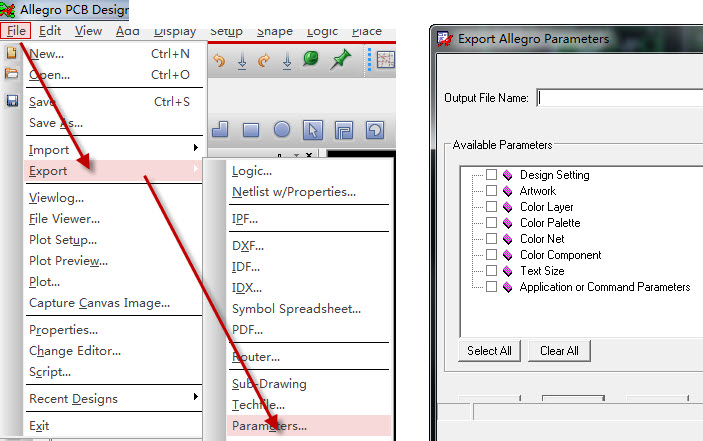Viewport: 703px width, 441px height.
Task: Select the shape select arrow tool
Action: [x=312, y=130]
